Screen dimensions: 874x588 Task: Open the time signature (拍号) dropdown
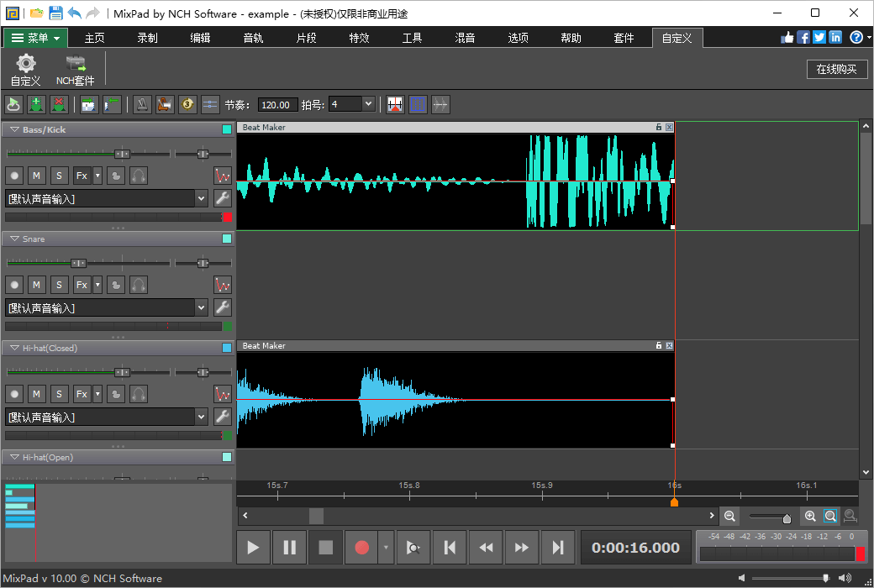[x=368, y=104]
